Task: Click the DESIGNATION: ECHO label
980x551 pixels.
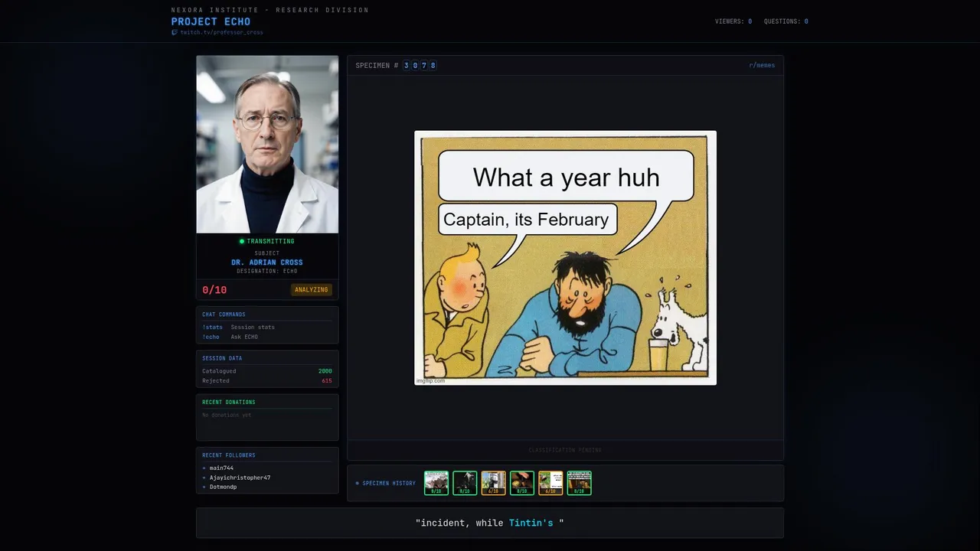Action: click(267, 271)
